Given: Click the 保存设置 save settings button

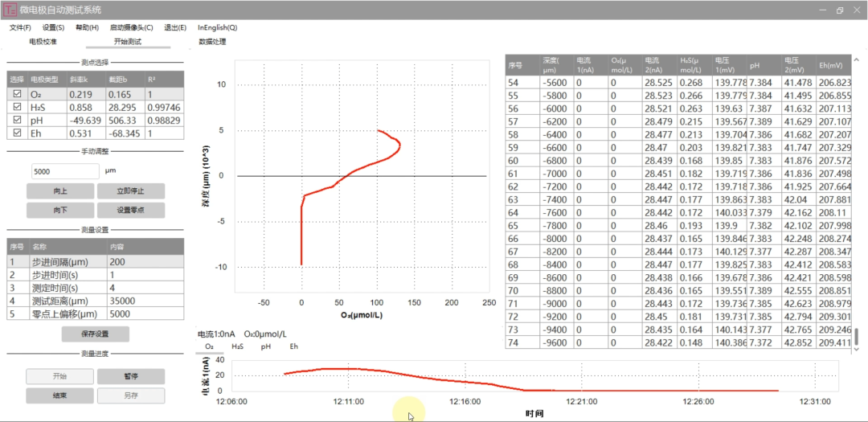Looking at the screenshot, I should pyautogui.click(x=95, y=334).
